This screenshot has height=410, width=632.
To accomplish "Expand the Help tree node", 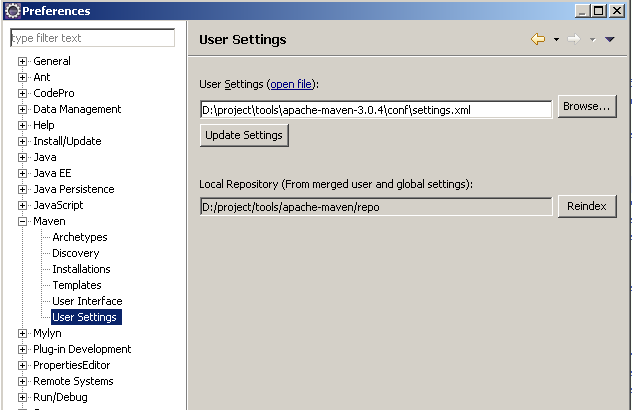I will click(x=23, y=125).
